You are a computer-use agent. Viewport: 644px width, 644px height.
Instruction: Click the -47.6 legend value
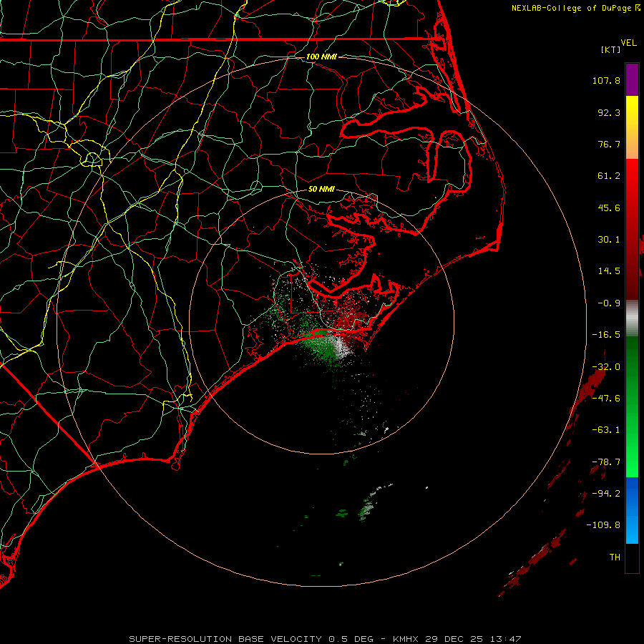tap(606, 398)
